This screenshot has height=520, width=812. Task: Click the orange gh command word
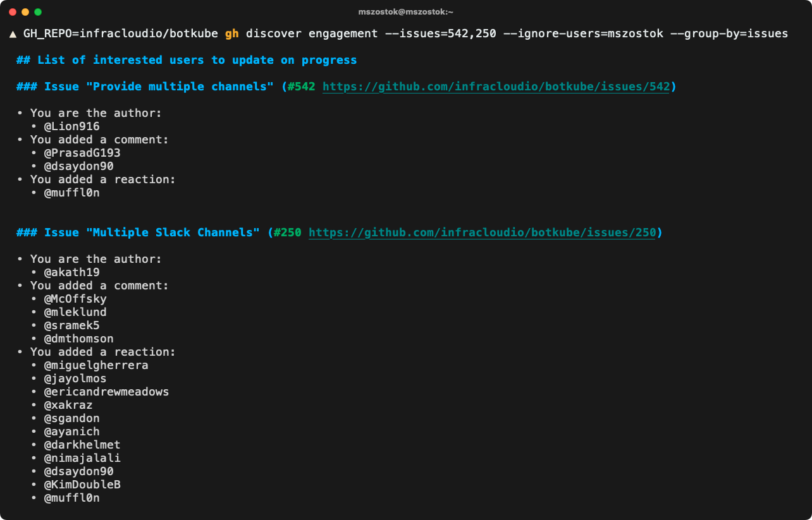pyautogui.click(x=232, y=33)
